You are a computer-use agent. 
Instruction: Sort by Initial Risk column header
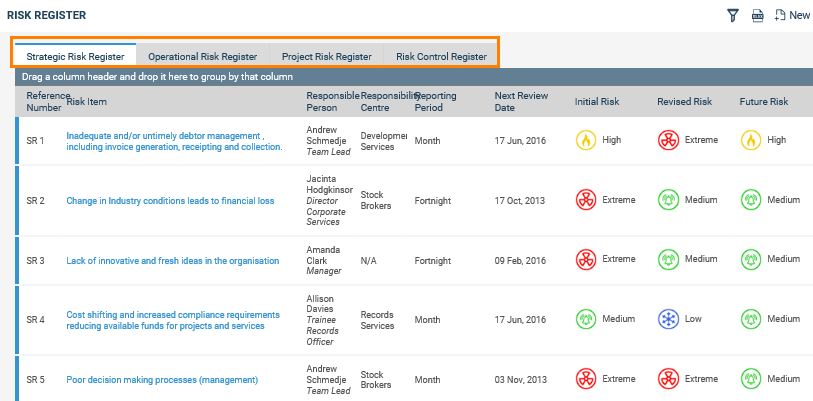[x=597, y=102]
